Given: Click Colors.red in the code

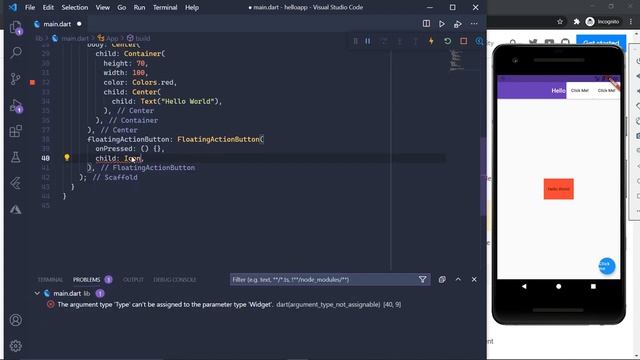Looking at the screenshot, I should 154,82.
